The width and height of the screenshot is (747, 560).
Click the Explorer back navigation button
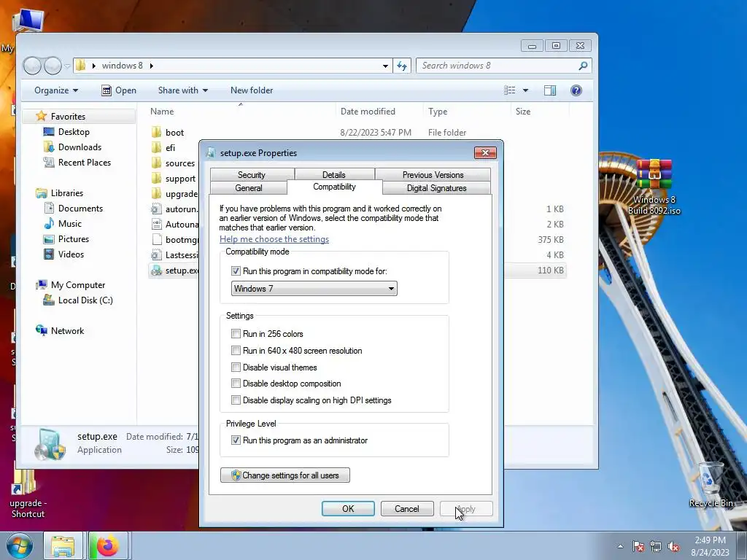pos(32,66)
